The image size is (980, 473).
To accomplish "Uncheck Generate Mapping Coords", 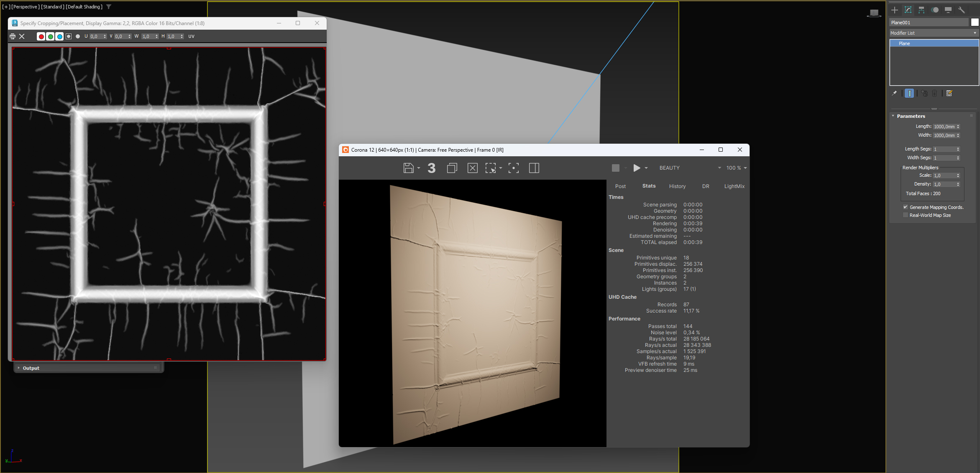I will pyautogui.click(x=906, y=207).
